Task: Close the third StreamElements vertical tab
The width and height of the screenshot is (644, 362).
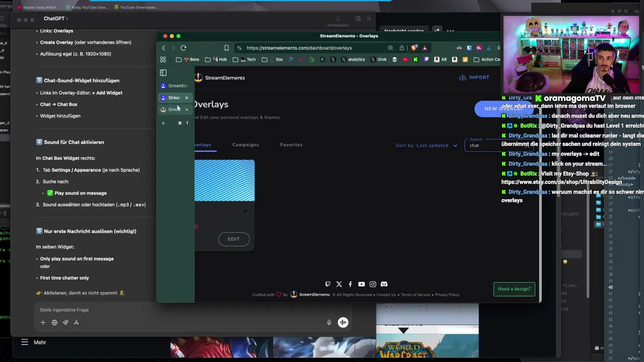Action: pos(187,110)
